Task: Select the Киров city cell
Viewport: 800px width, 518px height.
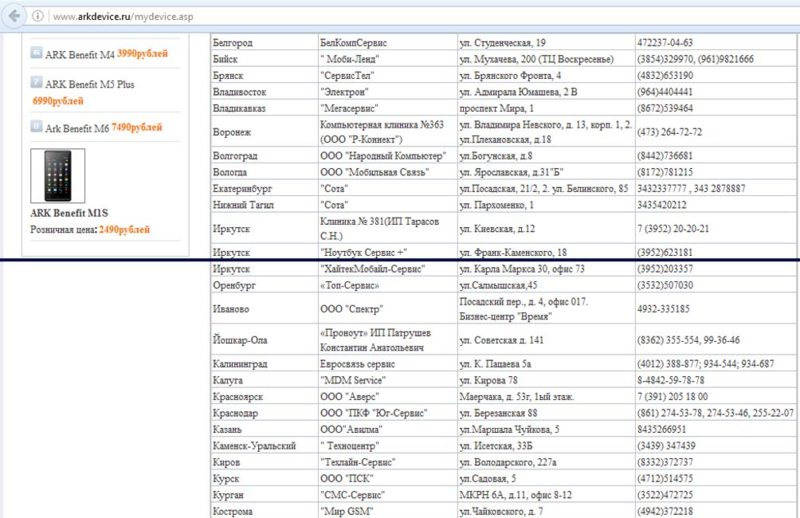Action: pyautogui.click(x=264, y=462)
